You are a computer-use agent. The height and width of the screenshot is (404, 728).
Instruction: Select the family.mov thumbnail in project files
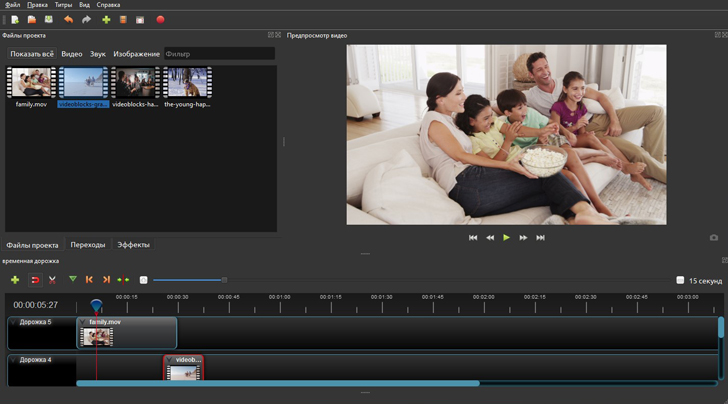(31, 81)
